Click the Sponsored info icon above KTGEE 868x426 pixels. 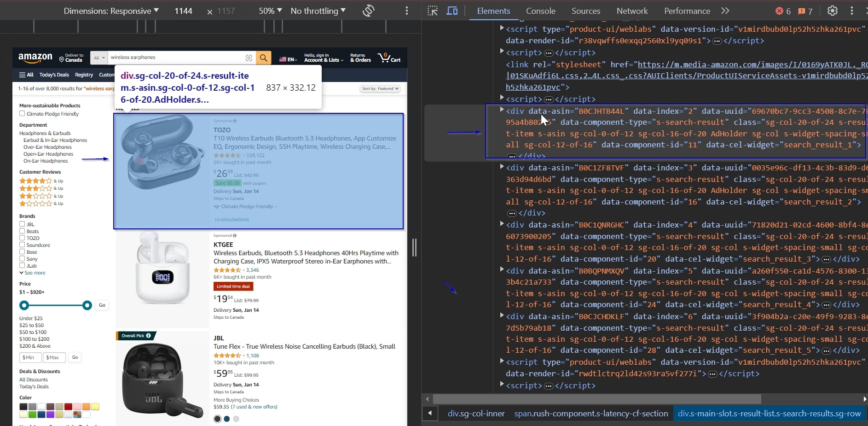[x=235, y=235]
